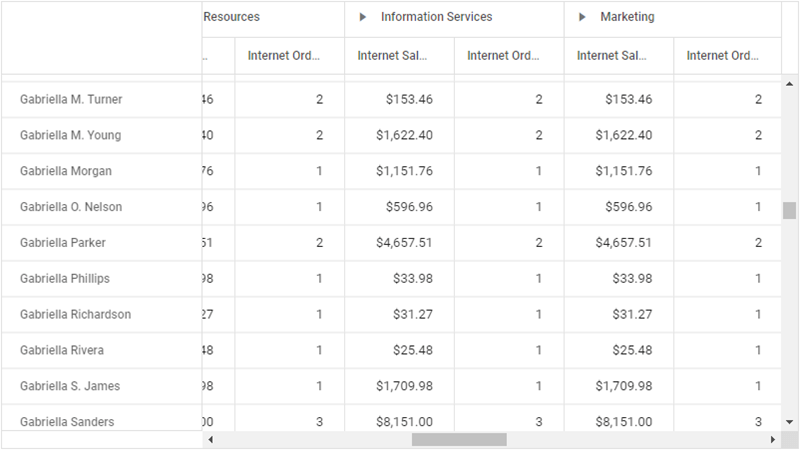
Task: Click the horizontal scrollbar right arrow
Action: pos(772,439)
